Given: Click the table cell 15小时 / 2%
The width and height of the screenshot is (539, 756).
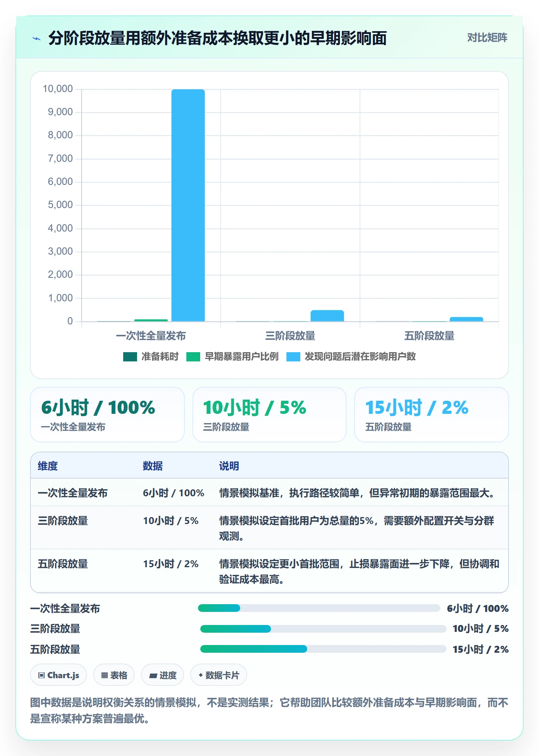Looking at the screenshot, I should click(171, 564).
